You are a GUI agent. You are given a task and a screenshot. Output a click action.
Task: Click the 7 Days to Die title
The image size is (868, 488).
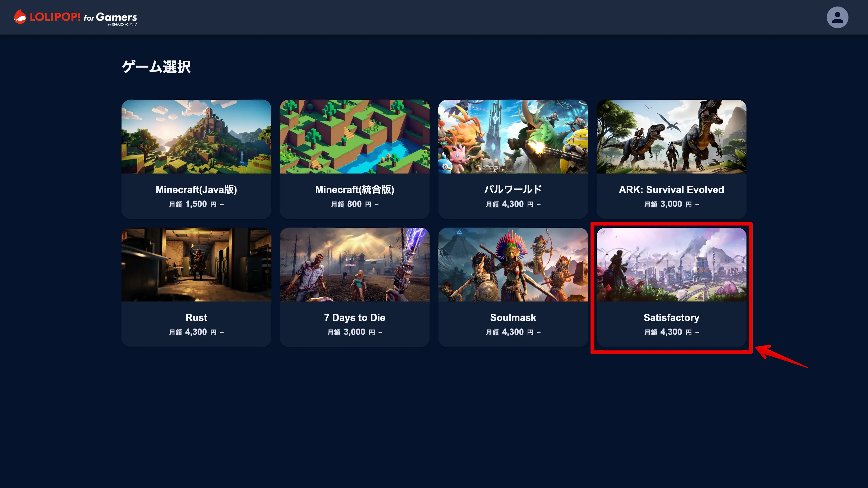point(355,317)
